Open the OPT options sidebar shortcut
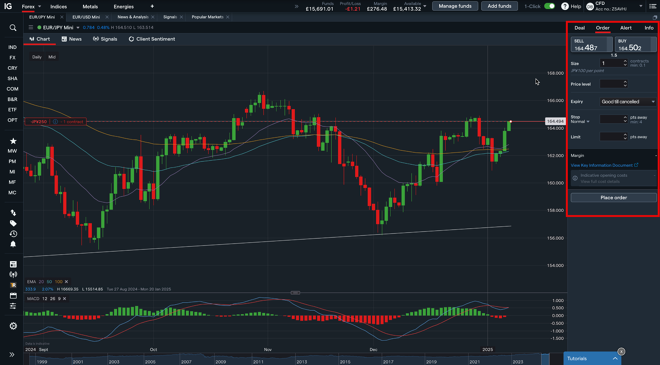Viewport: 660px width, 365px height. [x=13, y=120]
